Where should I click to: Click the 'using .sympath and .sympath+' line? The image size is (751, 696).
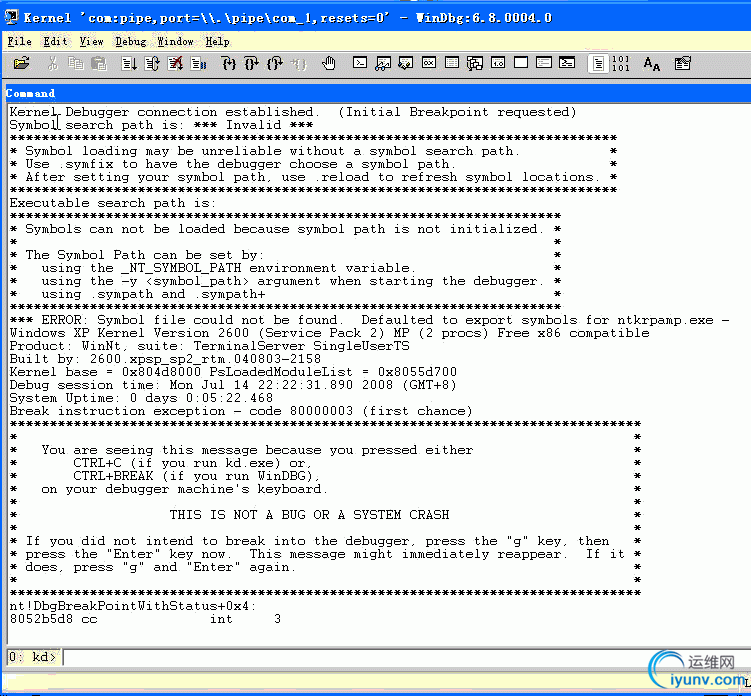(153, 294)
